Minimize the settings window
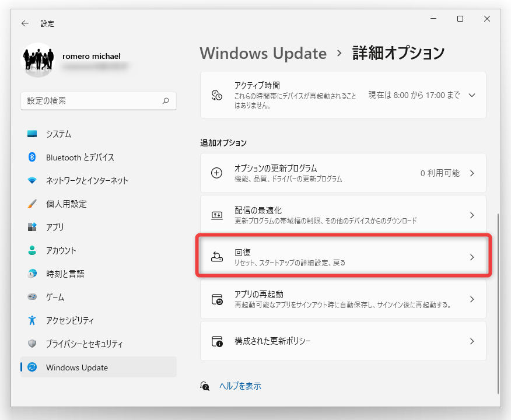 click(433, 19)
